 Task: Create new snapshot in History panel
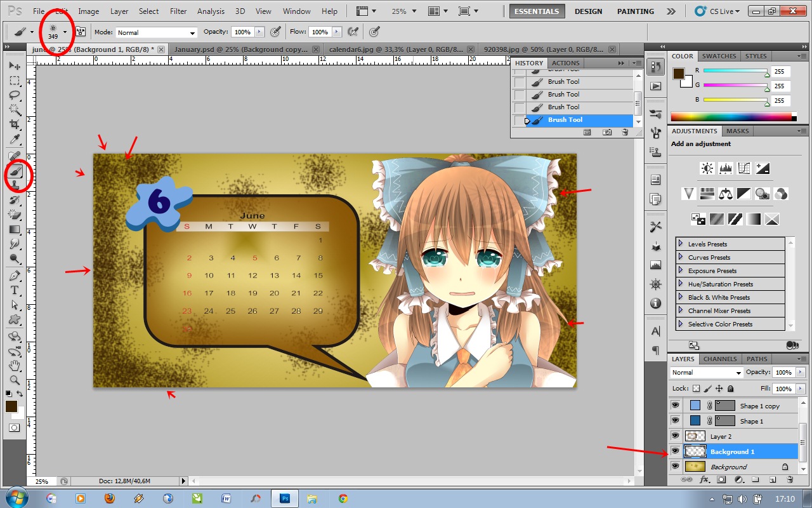click(607, 132)
